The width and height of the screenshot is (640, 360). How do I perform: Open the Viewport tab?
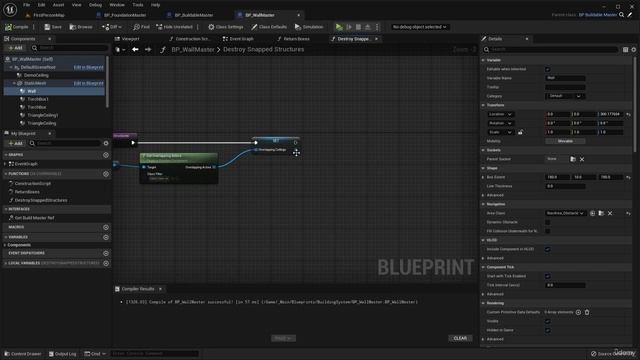click(127, 39)
